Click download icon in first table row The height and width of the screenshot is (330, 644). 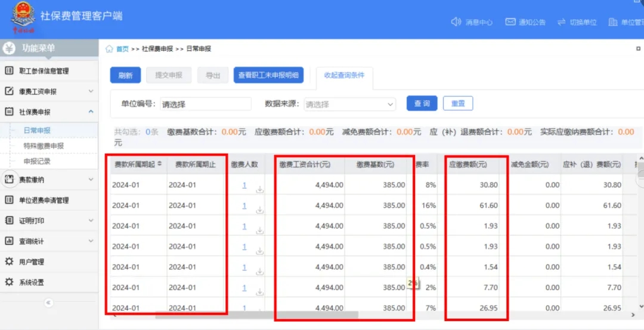click(260, 189)
